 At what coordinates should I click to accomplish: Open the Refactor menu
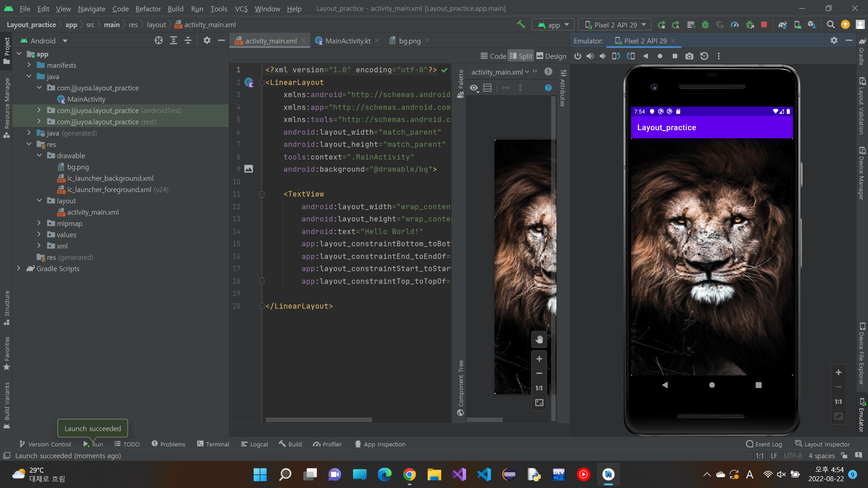[x=148, y=9]
